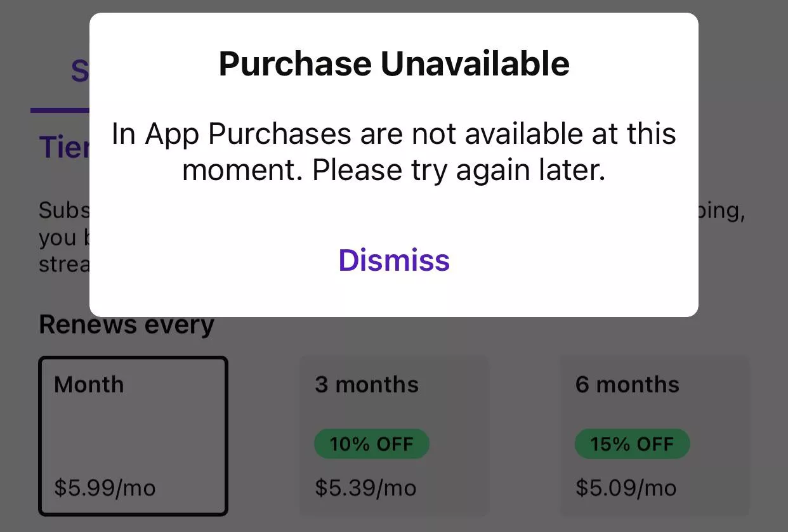
Task: Select the Month subscription plan
Action: pyautogui.click(x=133, y=438)
